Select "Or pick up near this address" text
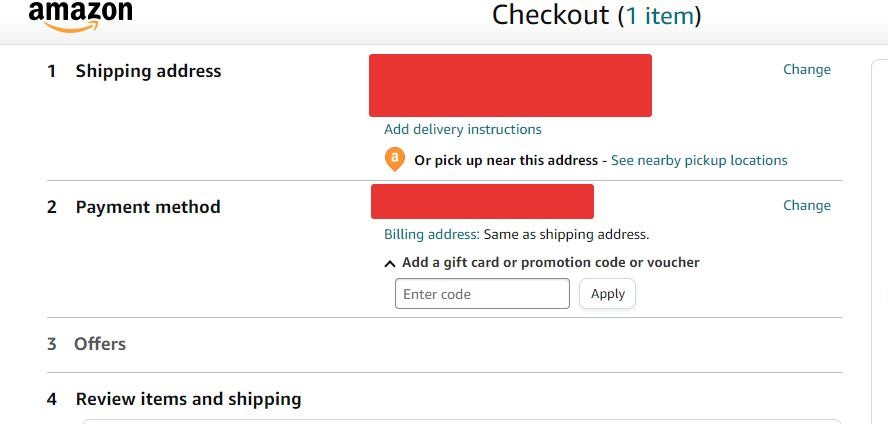Image resolution: width=888 pixels, height=424 pixels. tap(506, 160)
